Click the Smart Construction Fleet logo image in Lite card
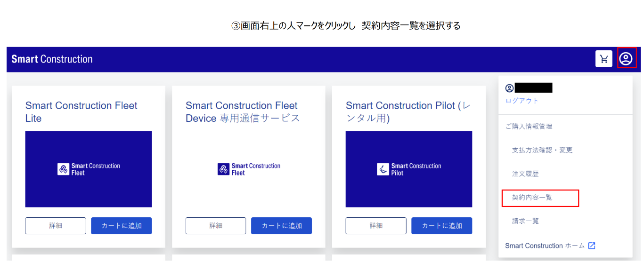Viewport: 644px width, 270px height. 89,169
